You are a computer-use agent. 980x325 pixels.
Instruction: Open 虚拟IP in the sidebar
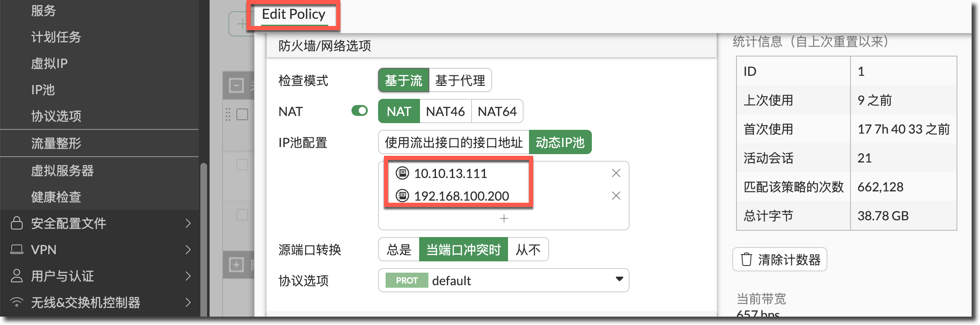point(49,64)
